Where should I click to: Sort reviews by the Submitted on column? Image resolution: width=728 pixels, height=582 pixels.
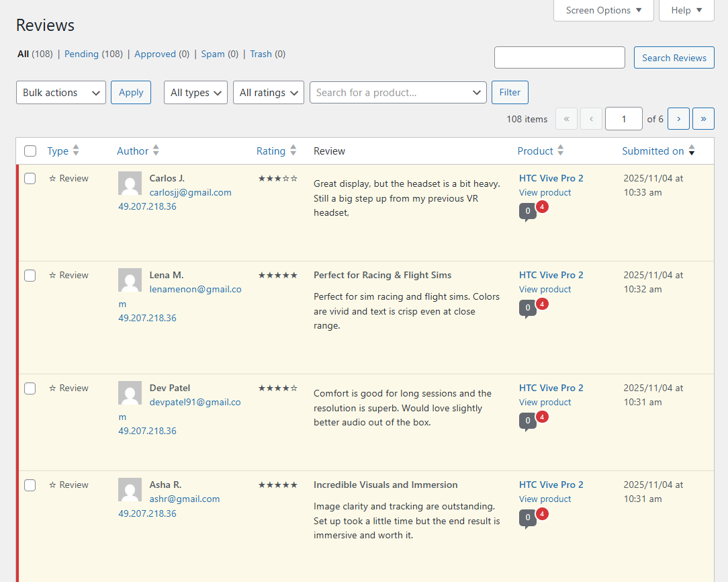[653, 151]
